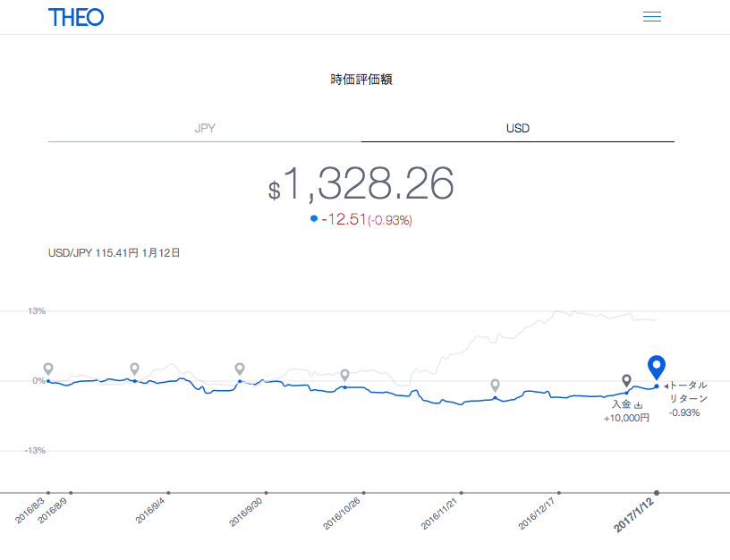
Task: Click the 2016/12/17 date label
Action: tap(537, 513)
